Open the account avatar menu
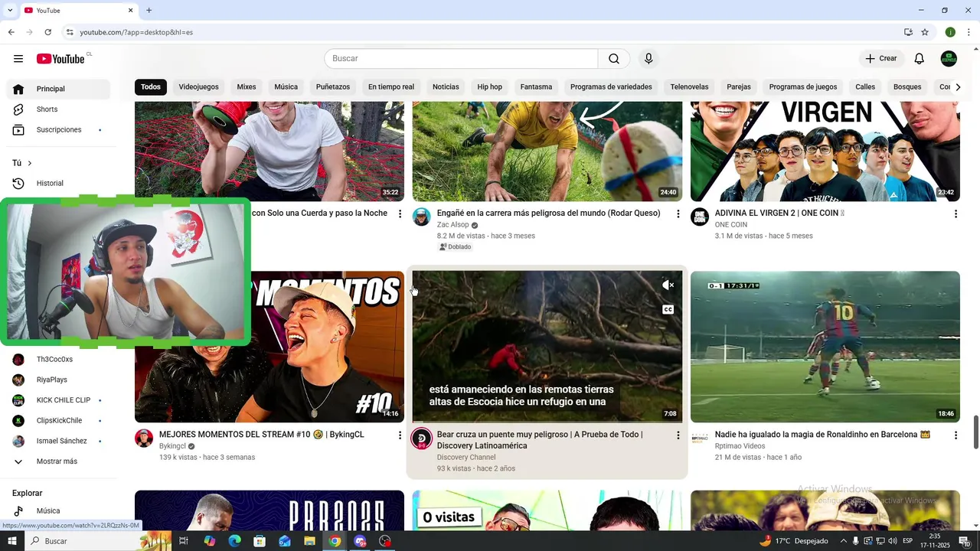The width and height of the screenshot is (980, 551). pos(949,59)
